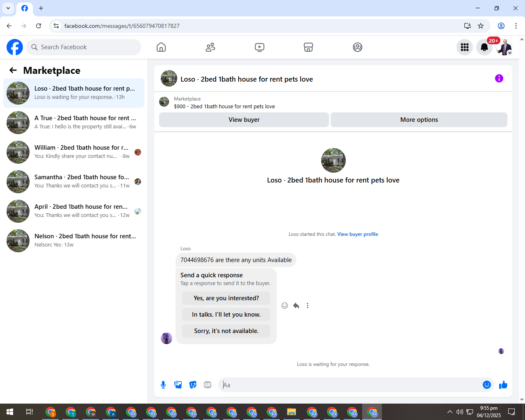Screen dimensions: 525x420
Task: Click More options button
Action: tap(419, 120)
